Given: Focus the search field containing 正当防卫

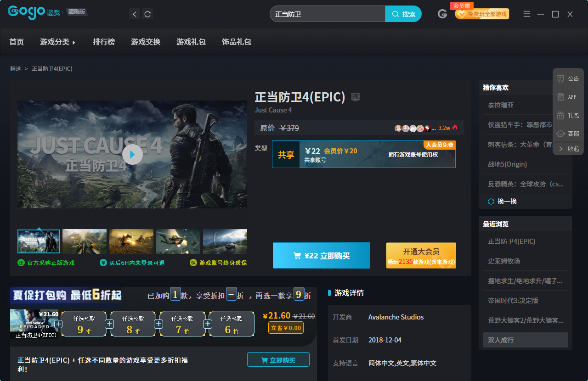Looking at the screenshot, I should pyautogui.click(x=327, y=14).
